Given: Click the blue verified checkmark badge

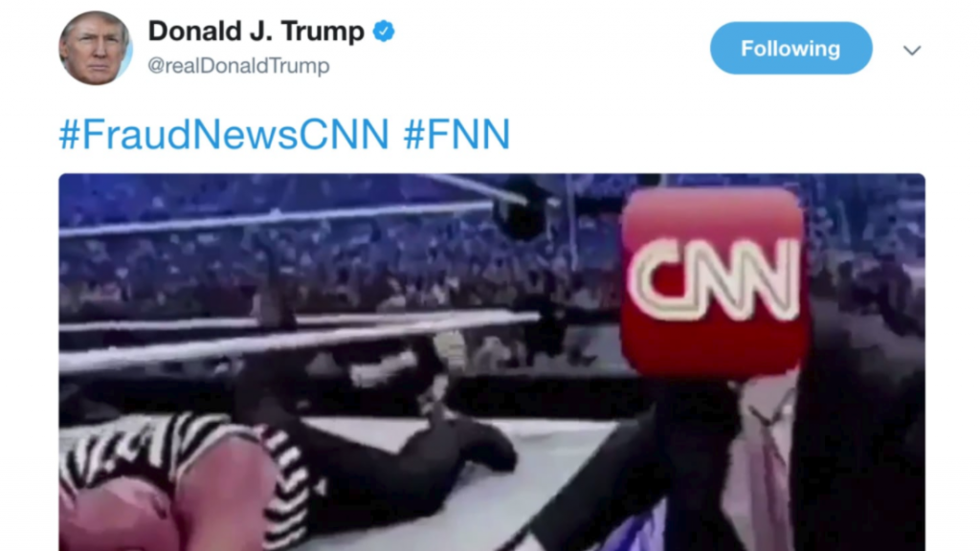Looking at the screenshot, I should (384, 32).
